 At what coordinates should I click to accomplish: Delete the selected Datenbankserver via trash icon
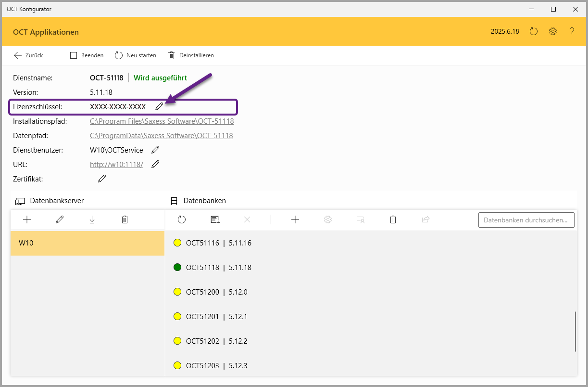click(125, 219)
